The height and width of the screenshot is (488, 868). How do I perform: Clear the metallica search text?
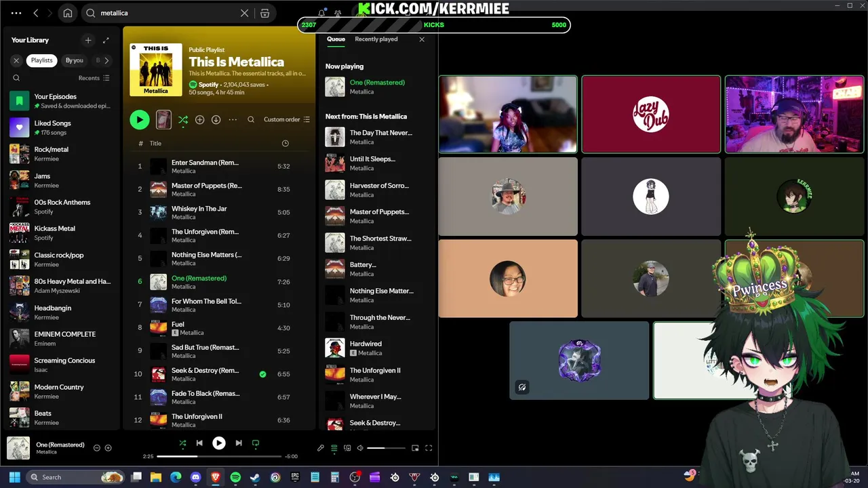tap(245, 13)
